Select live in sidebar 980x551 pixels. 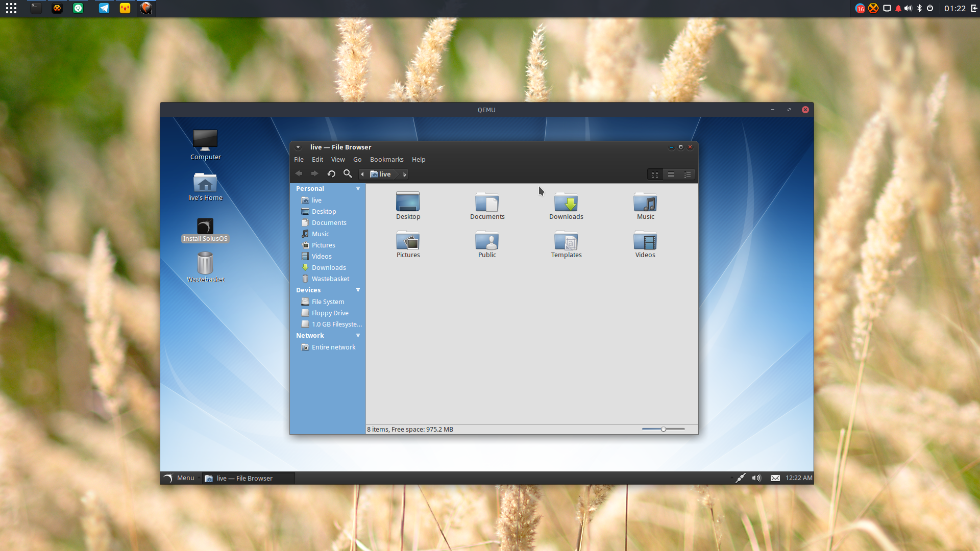pyautogui.click(x=328, y=201)
